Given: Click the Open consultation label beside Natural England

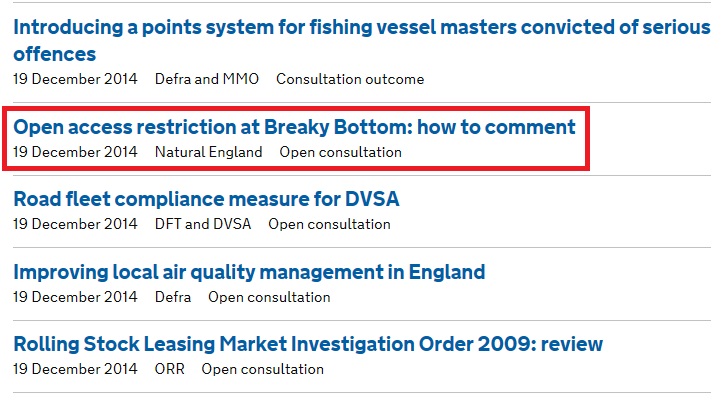Looking at the screenshot, I should click(341, 152).
